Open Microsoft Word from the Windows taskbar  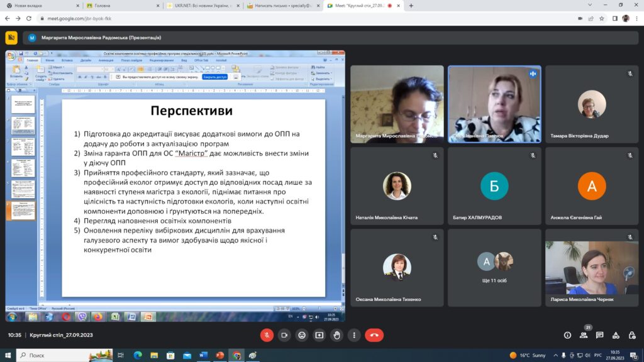[203, 355]
